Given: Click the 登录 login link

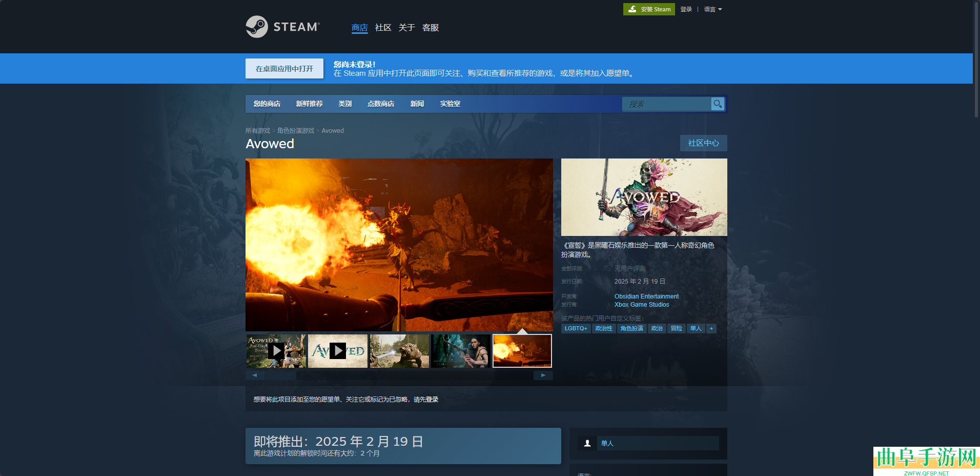Looking at the screenshot, I should click(686, 9).
